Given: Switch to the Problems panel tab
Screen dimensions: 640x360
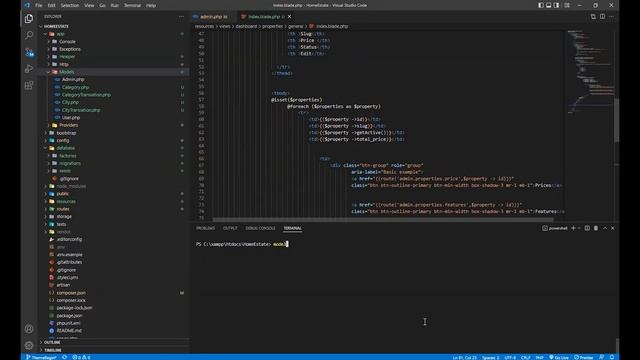Looking at the screenshot, I should tap(205, 228).
